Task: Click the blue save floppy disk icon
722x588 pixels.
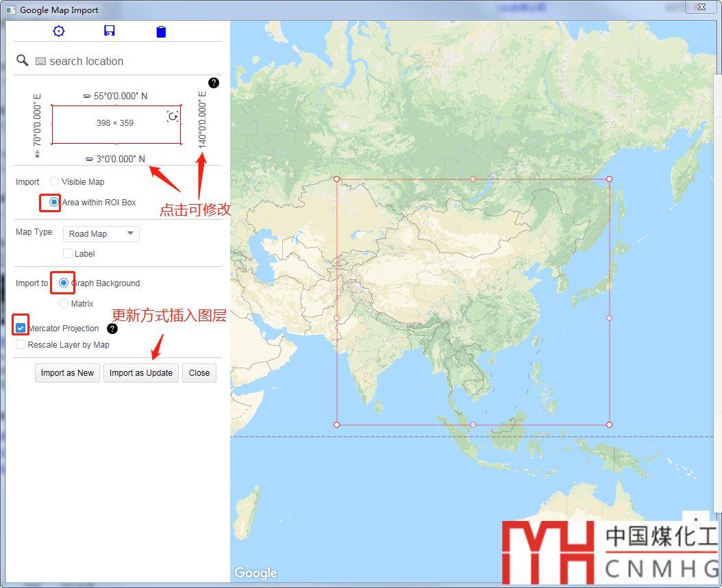Action: point(109,31)
